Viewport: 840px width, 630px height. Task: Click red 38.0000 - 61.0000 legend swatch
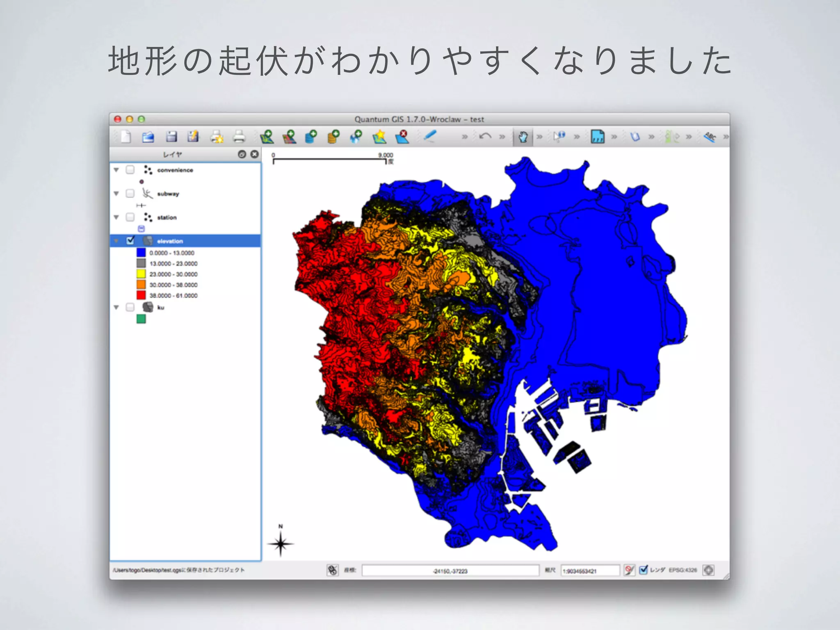pos(141,295)
